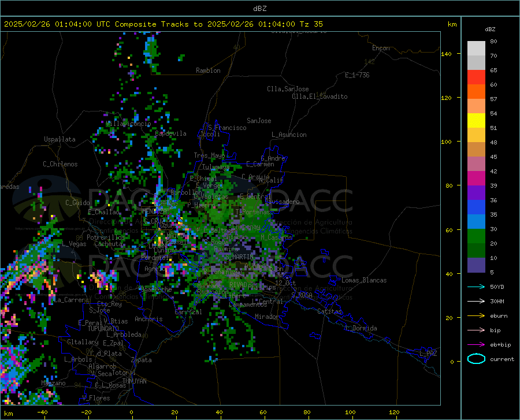This screenshot has width=520, height=420.
Task: Click the white 30HM arrow legend icon
Action: 476,302
